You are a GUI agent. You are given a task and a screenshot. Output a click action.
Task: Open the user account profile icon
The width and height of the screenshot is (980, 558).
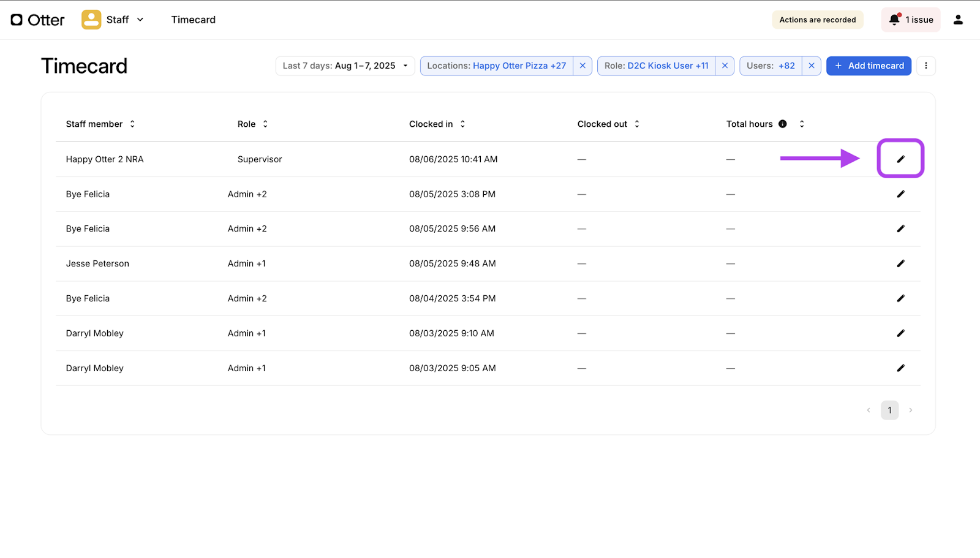[x=958, y=20]
